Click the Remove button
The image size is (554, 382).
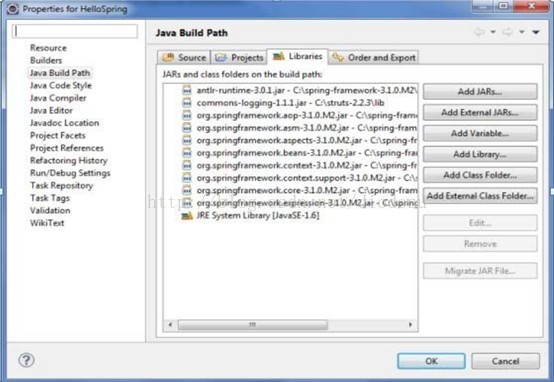click(x=480, y=244)
